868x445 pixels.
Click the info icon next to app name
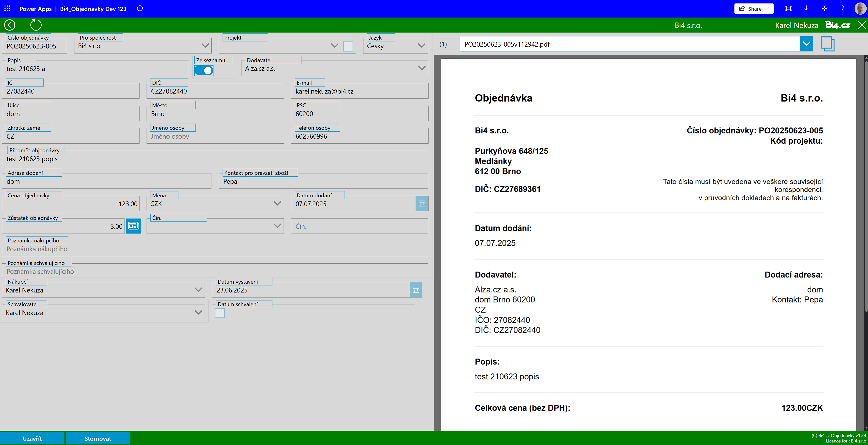point(140,8)
